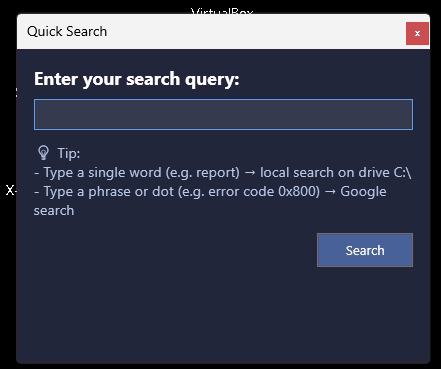Screen dimensions: 441x369
Task: Click the Search button
Action: click(x=365, y=250)
